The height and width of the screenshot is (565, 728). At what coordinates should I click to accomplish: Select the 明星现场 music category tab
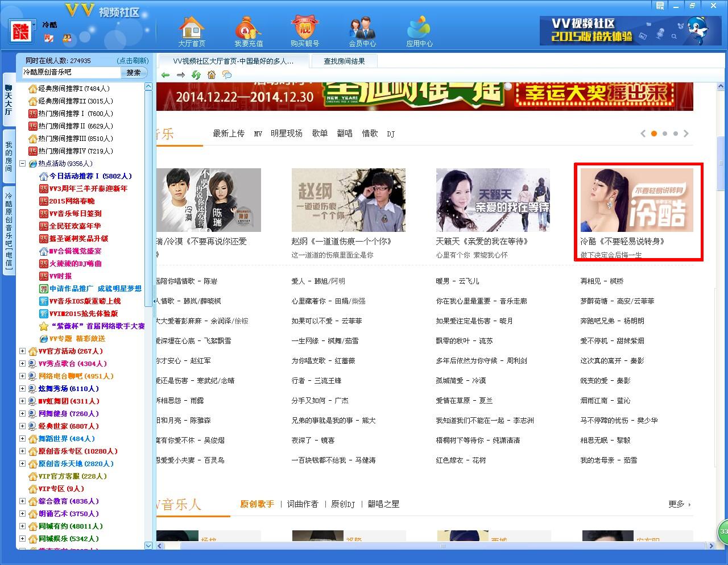coord(286,134)
